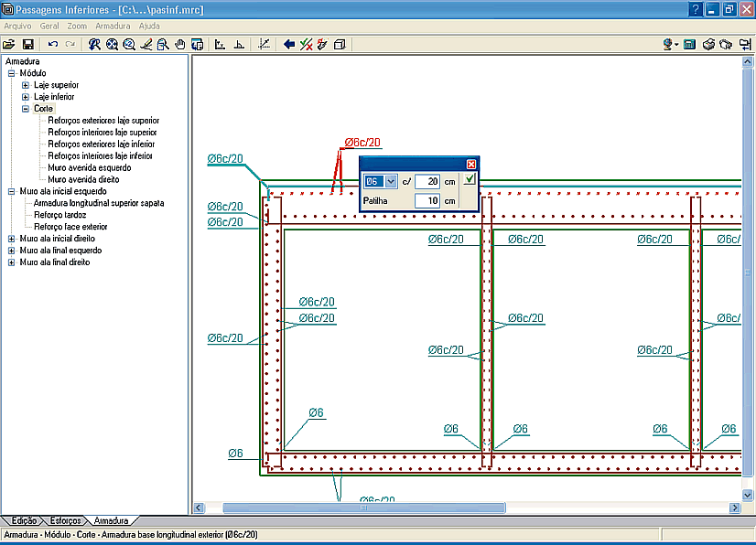Collapse the Corte tree node

[26, 108]
